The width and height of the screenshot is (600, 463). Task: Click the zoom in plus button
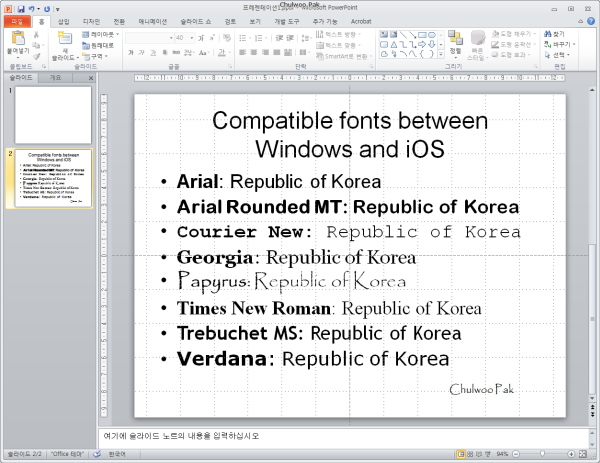click(571, 454)
